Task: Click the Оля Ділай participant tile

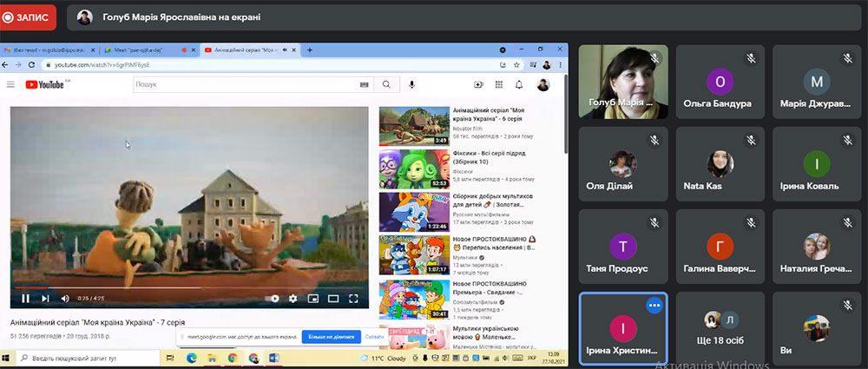Action: pyautogui.click(x=623, y=163)
